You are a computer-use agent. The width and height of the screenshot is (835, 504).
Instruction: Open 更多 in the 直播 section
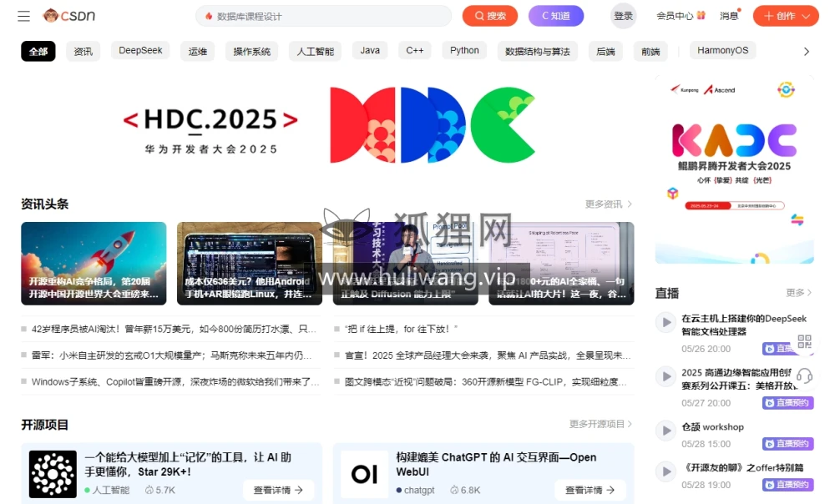click(798, 293)
